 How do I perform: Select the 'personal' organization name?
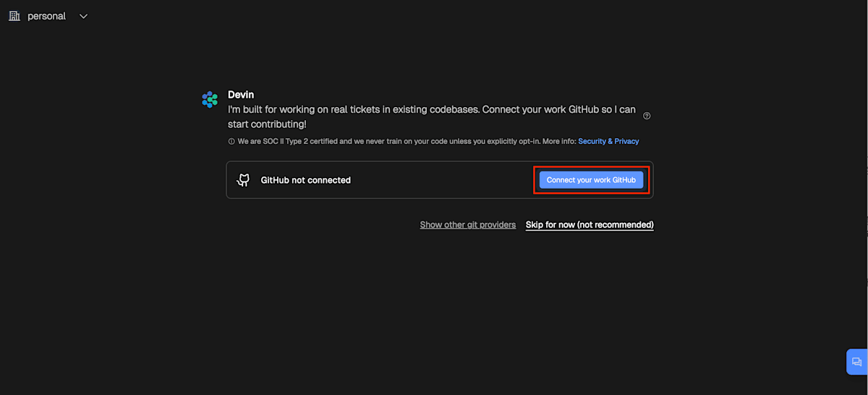pyautogui.click(x=46, y=16)
